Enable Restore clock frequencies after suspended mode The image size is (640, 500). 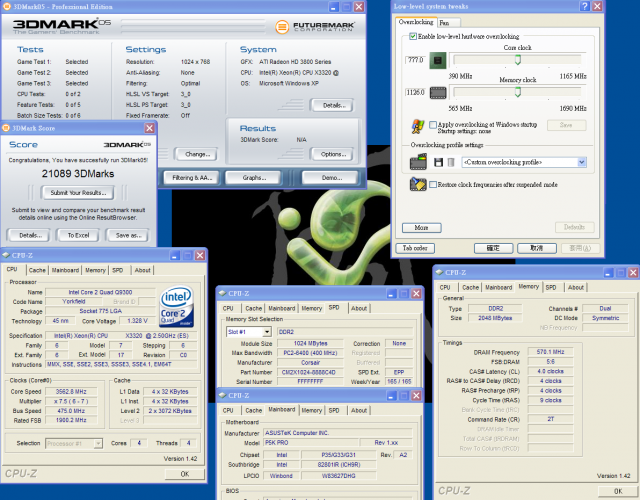(x=433, y=184)
